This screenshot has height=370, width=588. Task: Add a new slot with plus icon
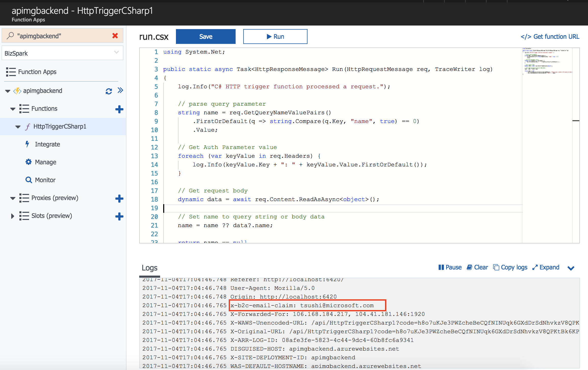[119, 216]
